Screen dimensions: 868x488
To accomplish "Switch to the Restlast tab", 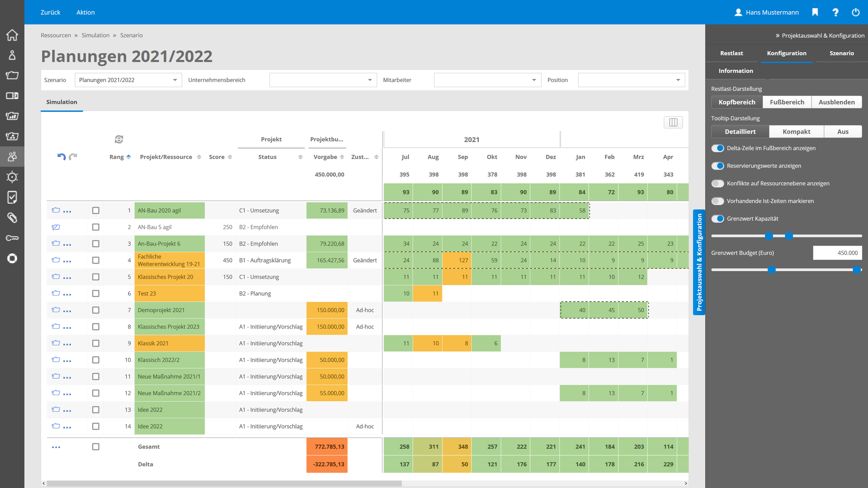I will [x=731, y=53].
